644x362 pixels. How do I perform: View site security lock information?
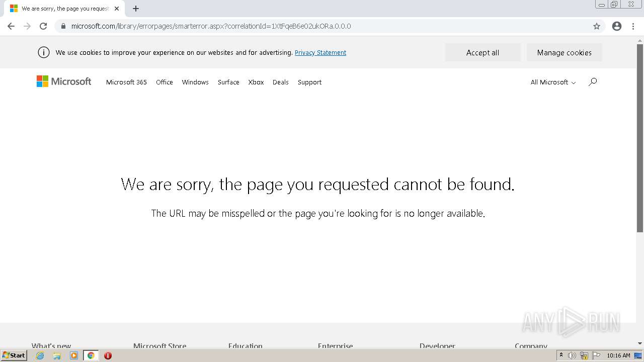click(x=63, y=26)
